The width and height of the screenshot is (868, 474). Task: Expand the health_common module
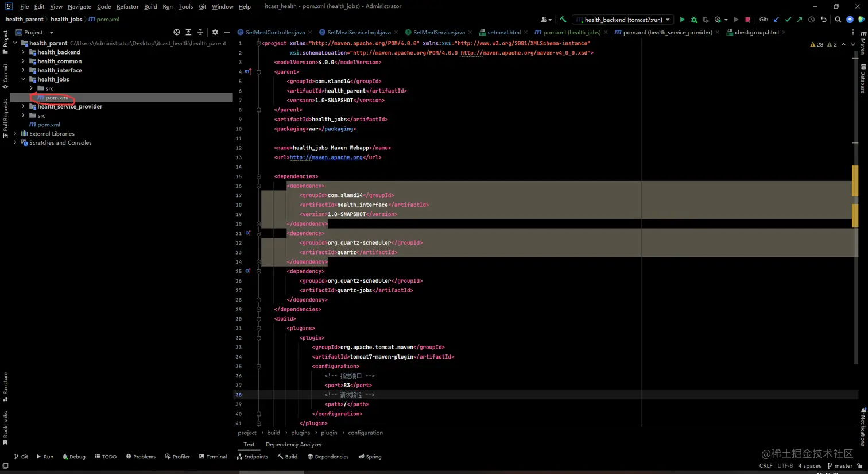[x=23, y=61]
